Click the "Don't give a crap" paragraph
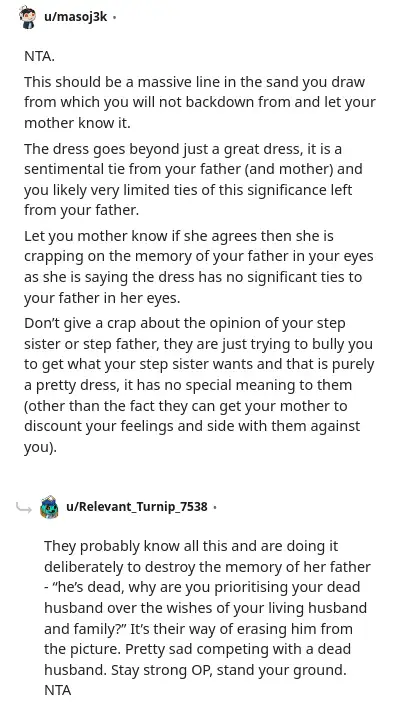Image resolution: width=400 pixels, height=726 pixels. click(x=199, y=385)
